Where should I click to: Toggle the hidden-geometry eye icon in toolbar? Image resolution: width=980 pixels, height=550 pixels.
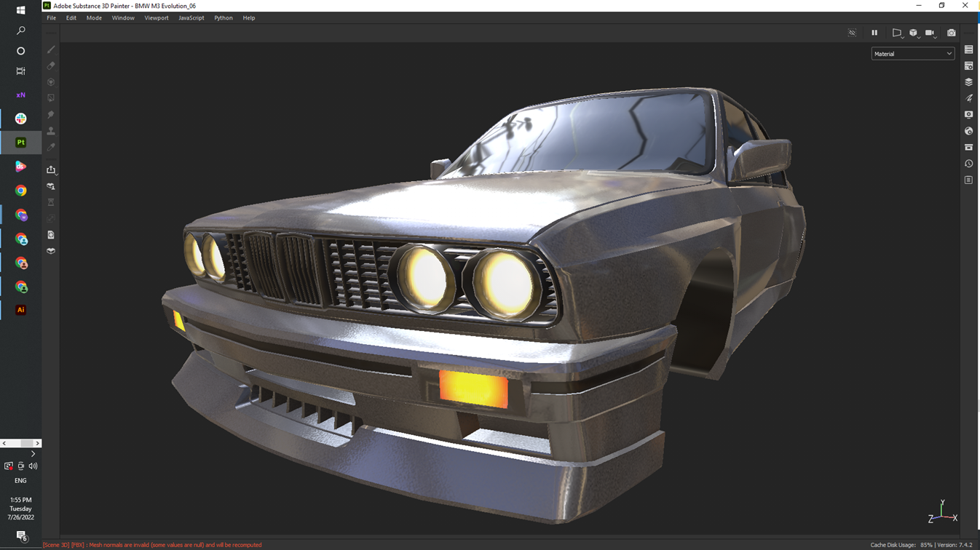pos(852,33)
